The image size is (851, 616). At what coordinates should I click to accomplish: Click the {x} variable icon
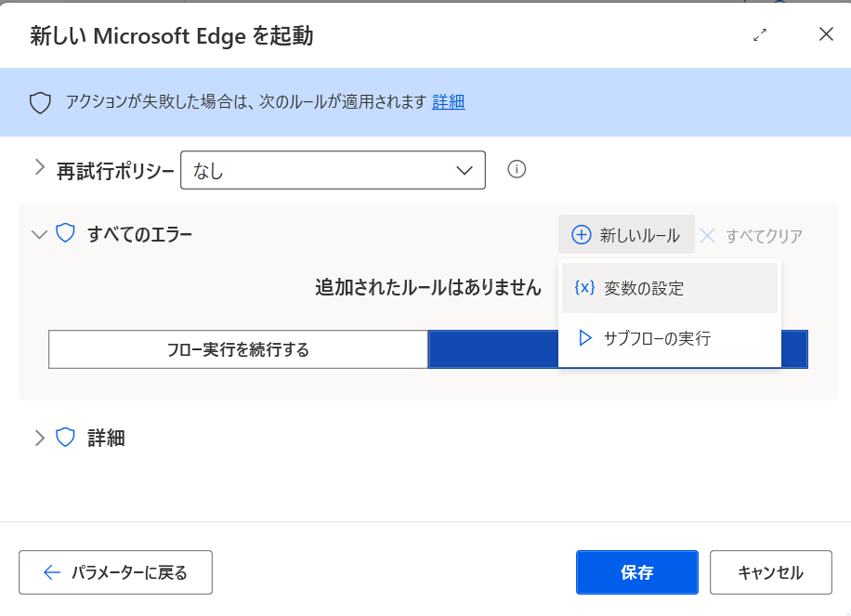pos(584,288)
